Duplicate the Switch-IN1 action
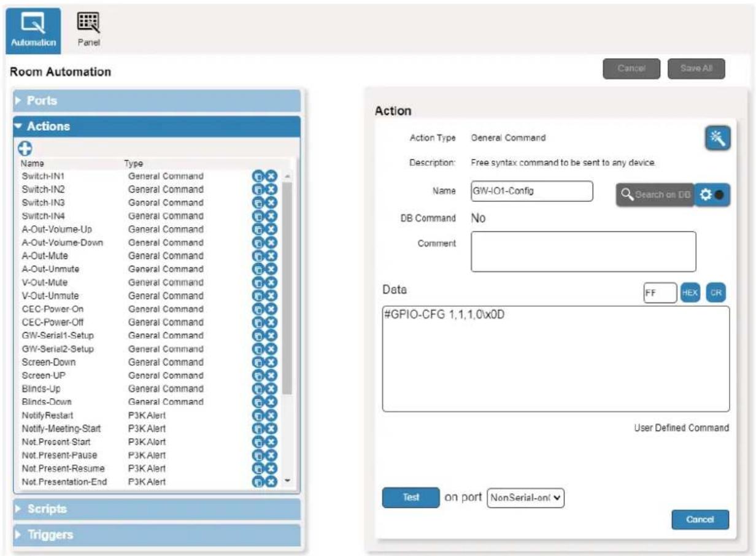The width and height of the screenshot is (756, 556). (258, 176)
